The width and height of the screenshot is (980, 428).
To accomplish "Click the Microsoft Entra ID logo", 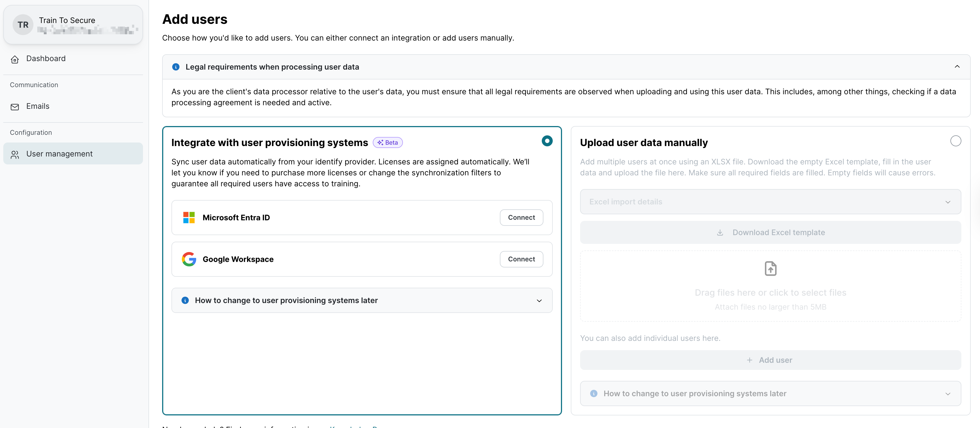I will 189,218.
